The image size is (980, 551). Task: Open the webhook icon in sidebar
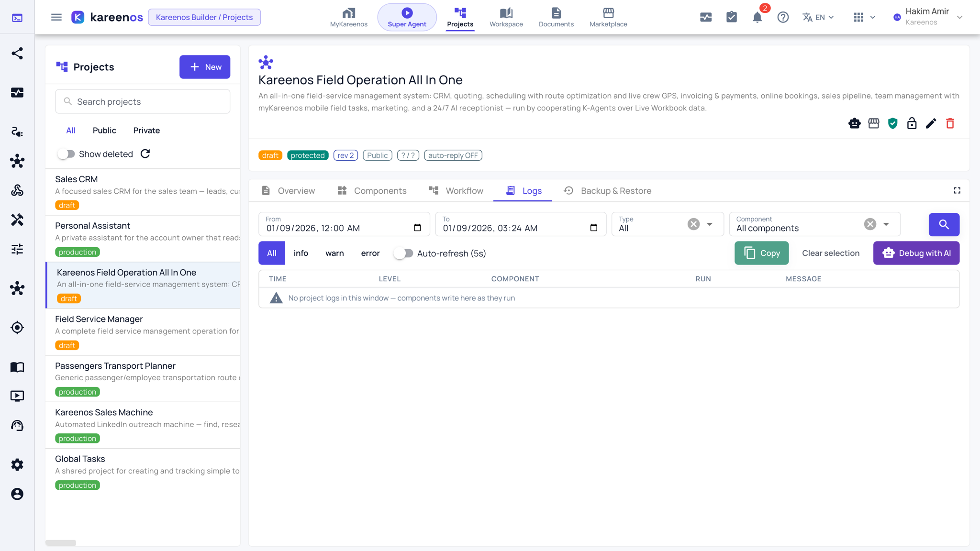point(17,190)
